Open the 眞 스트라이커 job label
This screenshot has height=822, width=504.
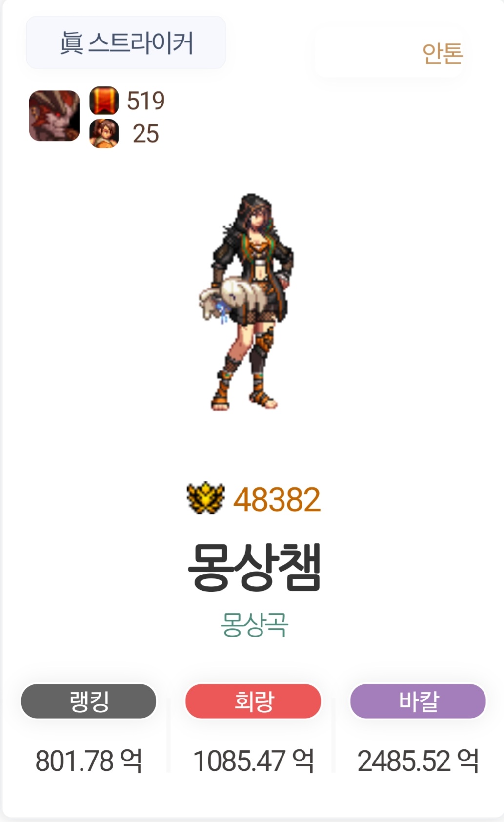point(126,42)
